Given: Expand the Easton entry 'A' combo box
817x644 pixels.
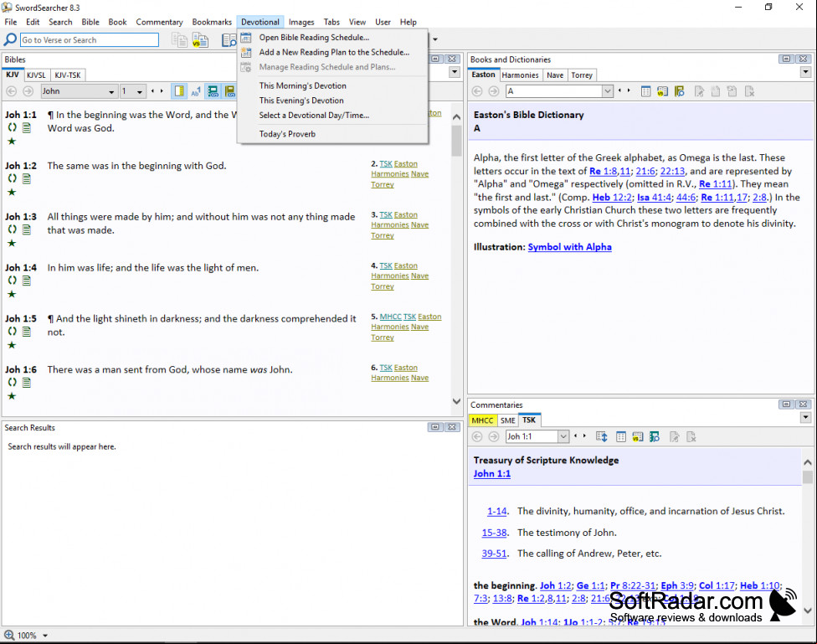Looking at the screenshot, I should [x=608, y=91].
